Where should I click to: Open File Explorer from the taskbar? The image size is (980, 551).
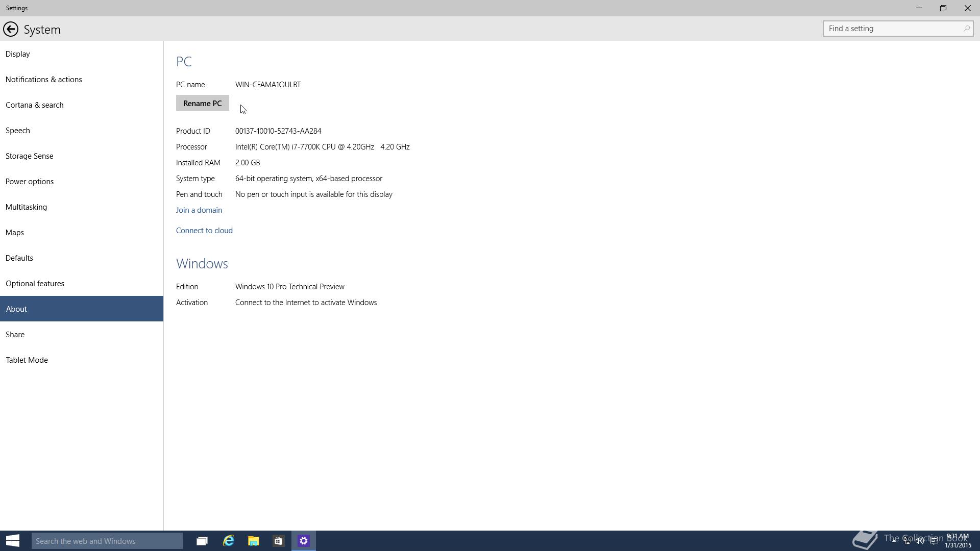[254, 541]
